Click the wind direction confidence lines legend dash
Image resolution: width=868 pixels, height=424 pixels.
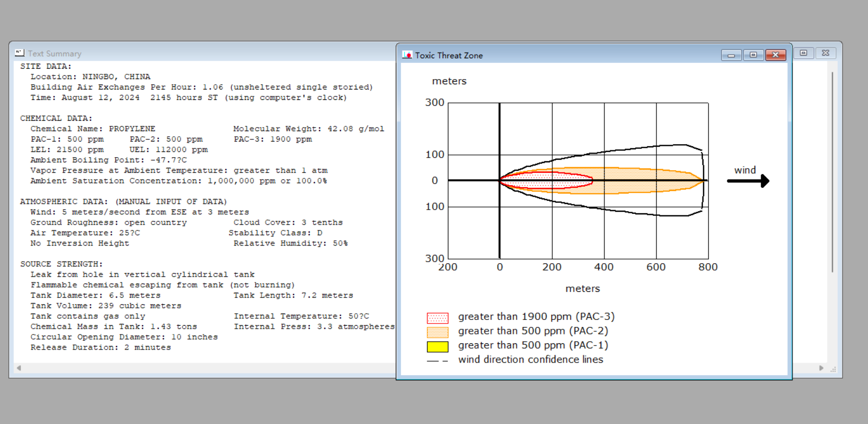tap(437, 361)
